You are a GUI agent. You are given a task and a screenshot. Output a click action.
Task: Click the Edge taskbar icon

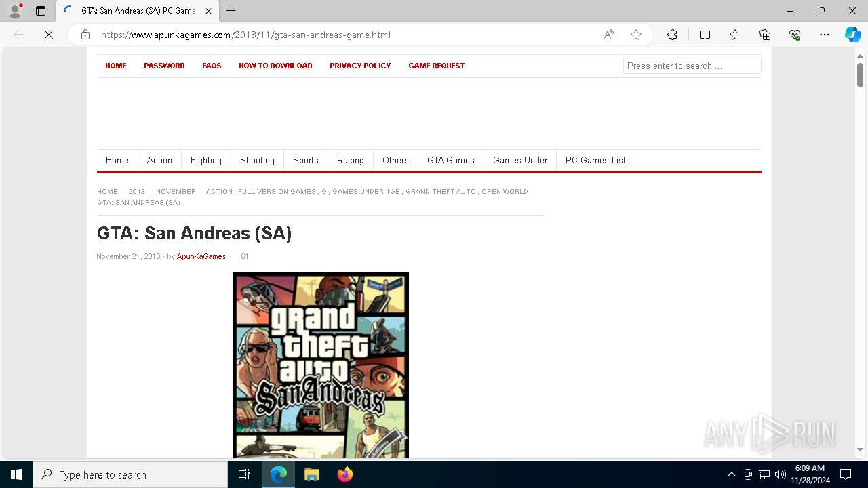[x=279, y=474]
